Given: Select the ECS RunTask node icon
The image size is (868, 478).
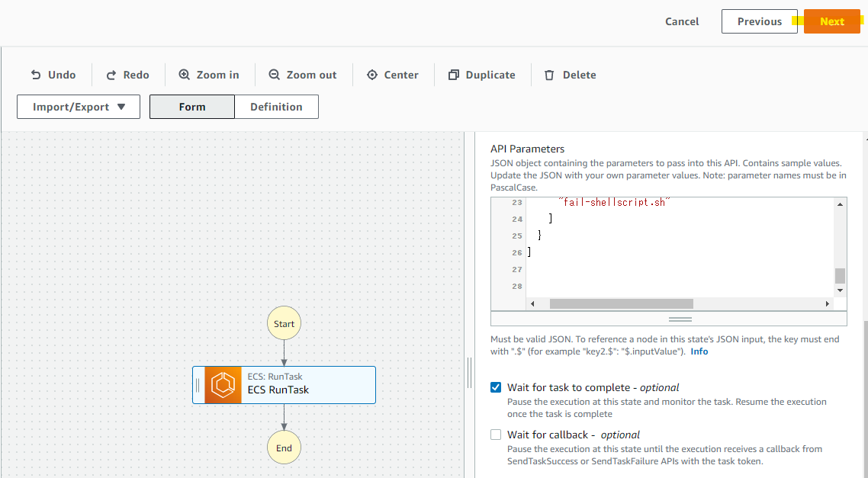Looking at the screenshot, I should tap(221, 384).
